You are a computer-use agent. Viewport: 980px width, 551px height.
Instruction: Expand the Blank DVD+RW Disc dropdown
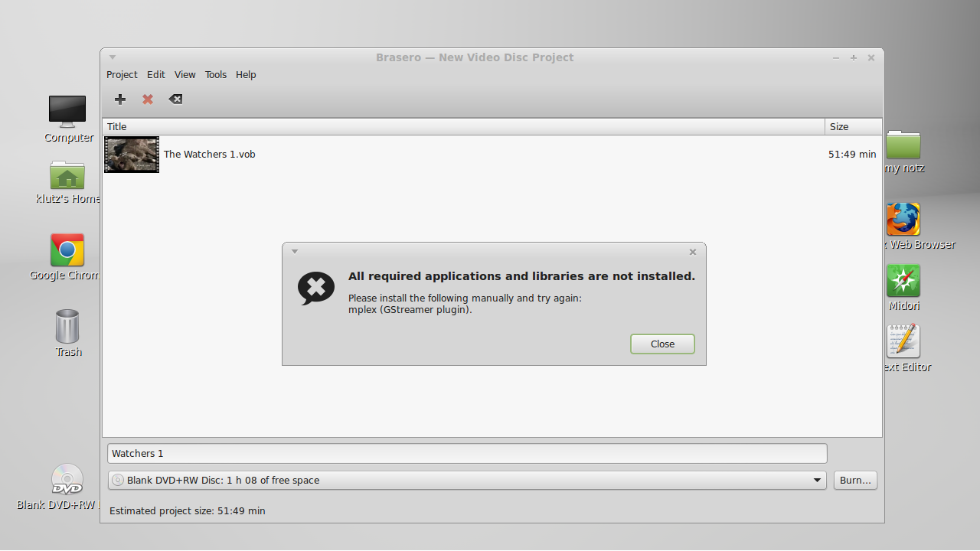pyautogui.click(x=467, y=480)
